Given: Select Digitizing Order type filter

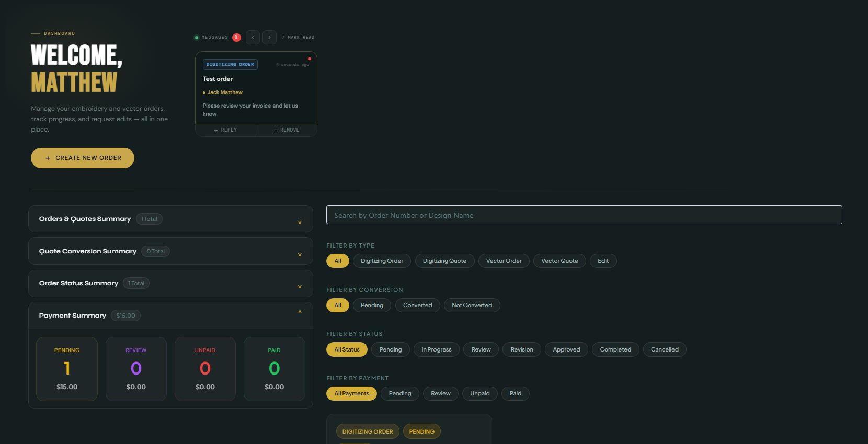Looking at the screenshot, I should [382, 261].
